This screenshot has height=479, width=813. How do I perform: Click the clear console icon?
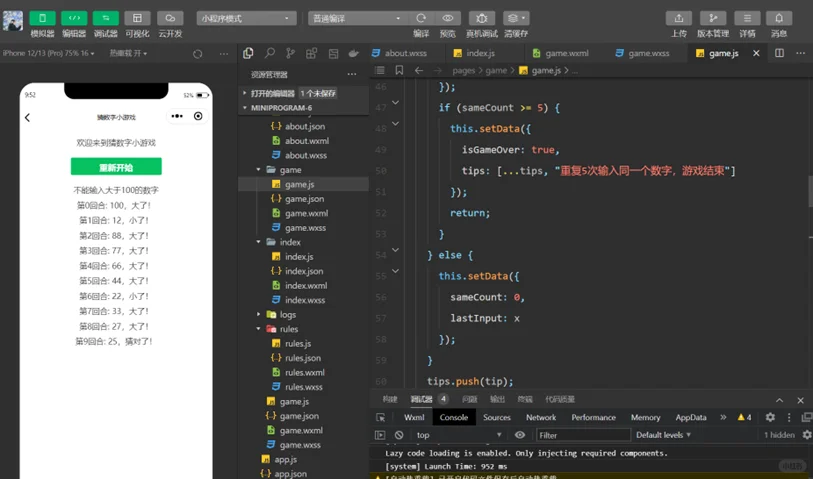coord(399,435)
